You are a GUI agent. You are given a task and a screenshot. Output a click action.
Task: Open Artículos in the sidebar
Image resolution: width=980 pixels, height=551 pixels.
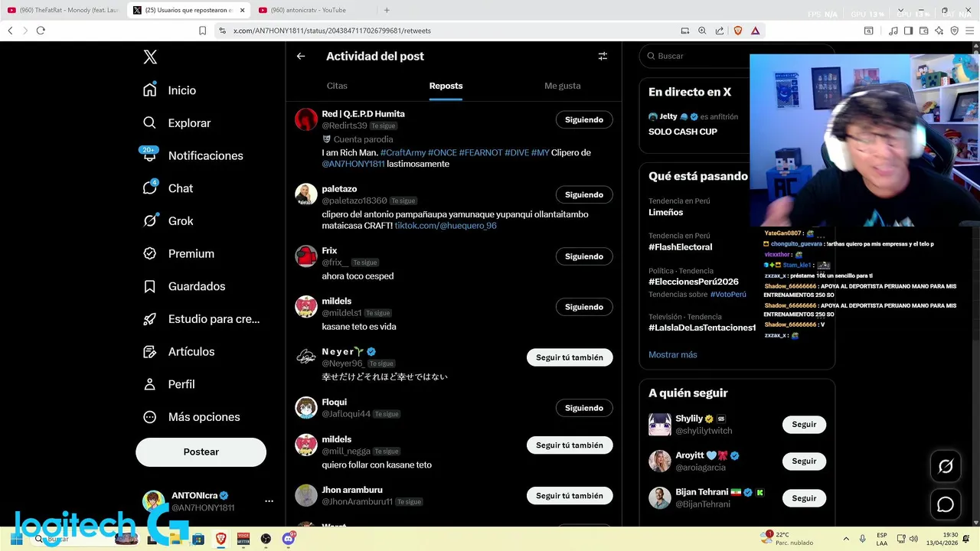point(179,352)
